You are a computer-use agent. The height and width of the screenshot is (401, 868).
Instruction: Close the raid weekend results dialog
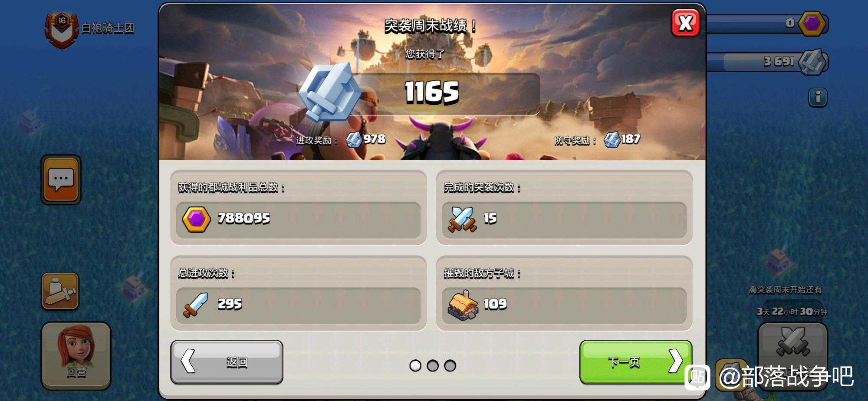685,23
